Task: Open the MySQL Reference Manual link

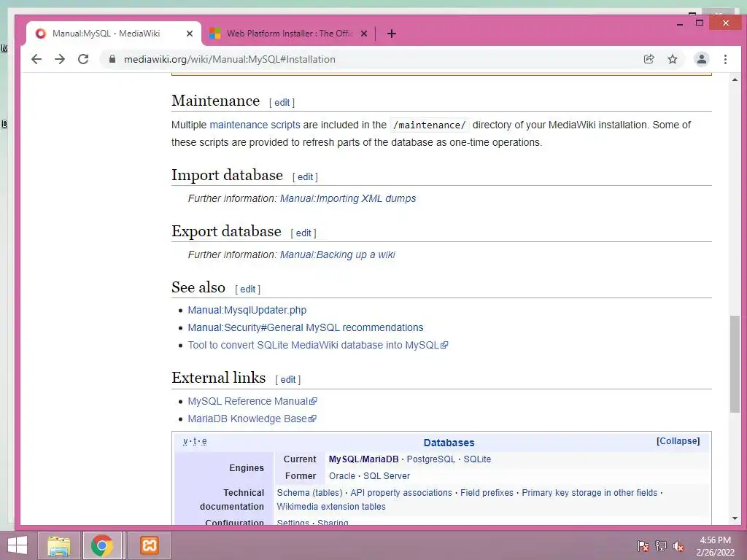Action: coord(252,402)
